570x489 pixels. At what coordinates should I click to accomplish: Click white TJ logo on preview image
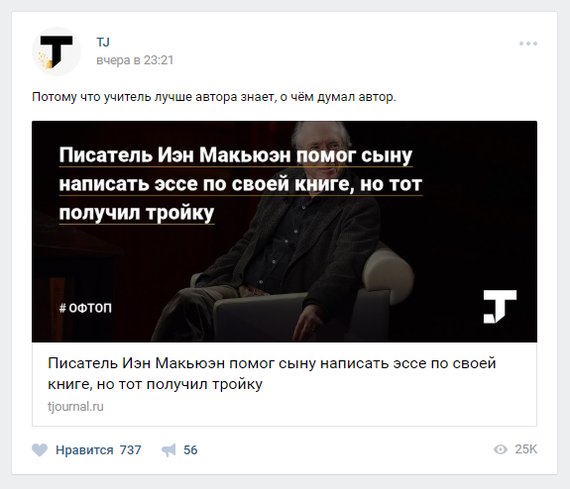(x=500, y=306)
